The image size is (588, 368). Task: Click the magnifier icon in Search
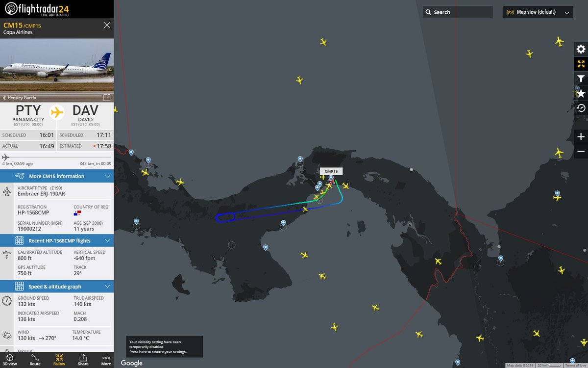[428, 12]
